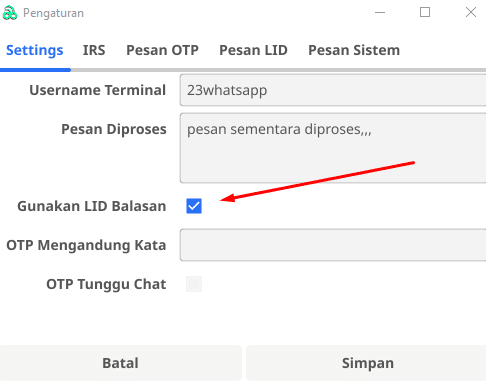Maximize the Pengaturan window

[425, 12]
